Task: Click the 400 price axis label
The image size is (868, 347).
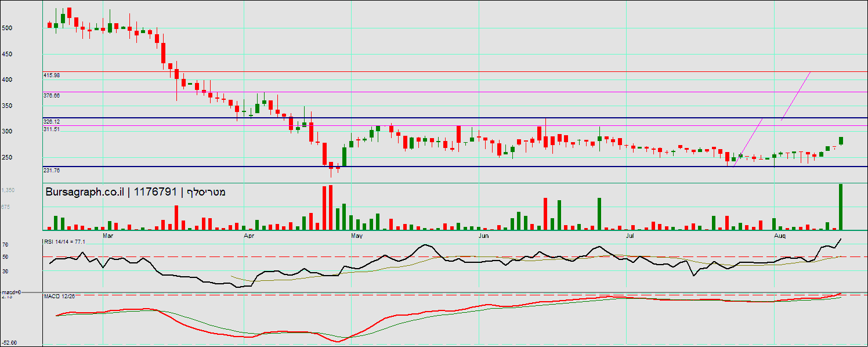Action: [x=7, y=79]
